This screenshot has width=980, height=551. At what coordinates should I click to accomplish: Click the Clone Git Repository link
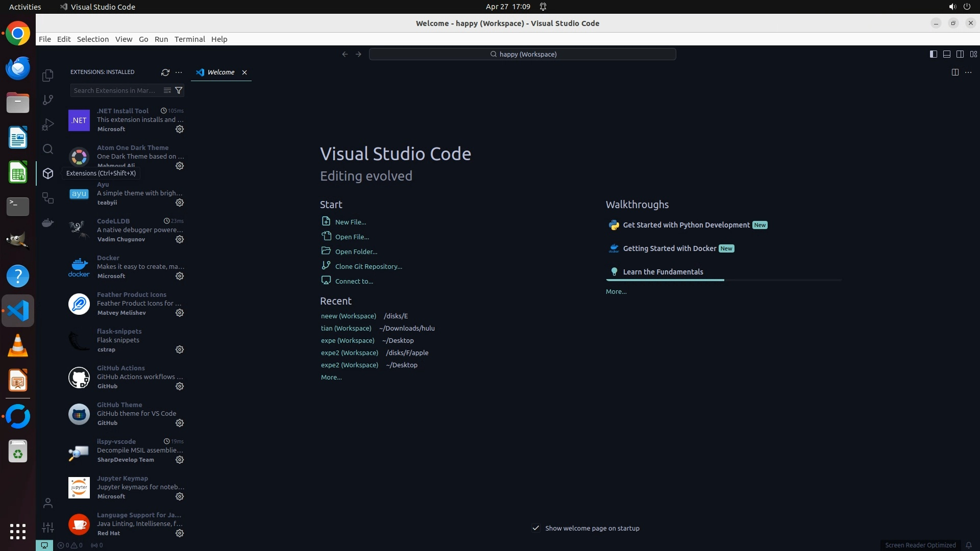coord(369,266)
